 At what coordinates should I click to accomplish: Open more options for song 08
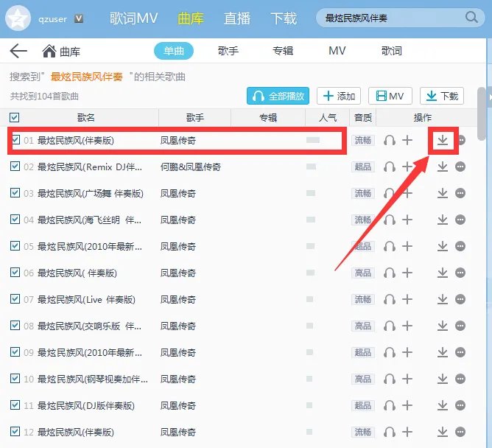click(460, 326)
